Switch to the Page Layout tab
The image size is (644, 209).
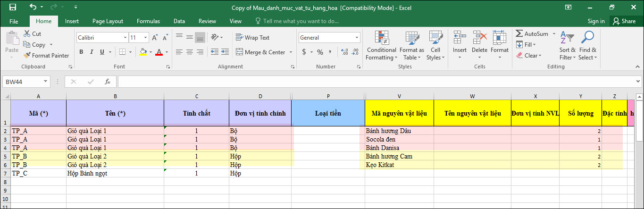click(108, 21)
